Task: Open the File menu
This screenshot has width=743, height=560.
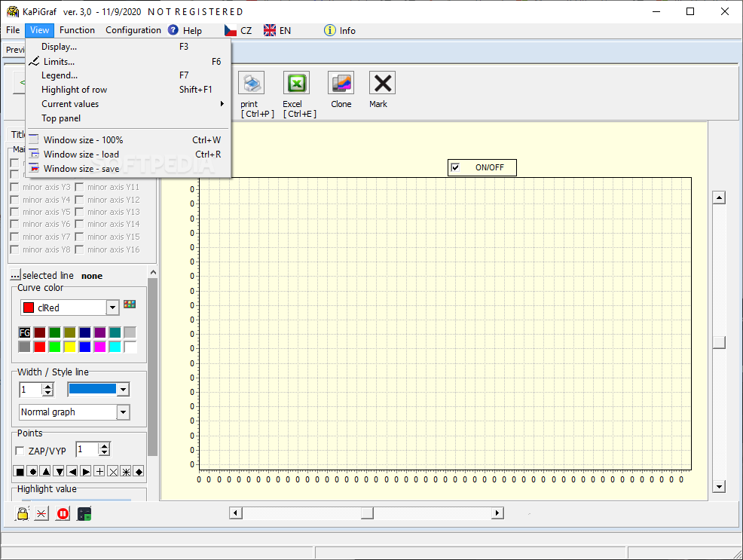Action: 13,30
